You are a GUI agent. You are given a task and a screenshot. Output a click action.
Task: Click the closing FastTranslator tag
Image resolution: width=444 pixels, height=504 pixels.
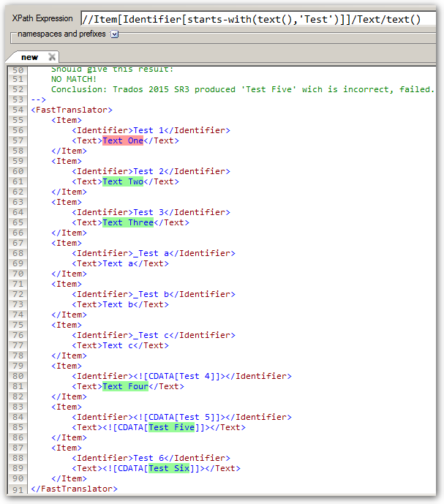coord(74,489)
